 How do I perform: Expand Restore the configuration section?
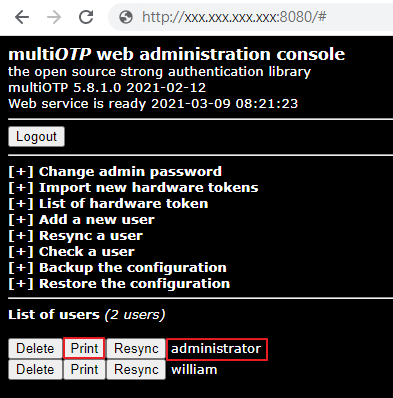pyautogui.click(x=119, y=284)
